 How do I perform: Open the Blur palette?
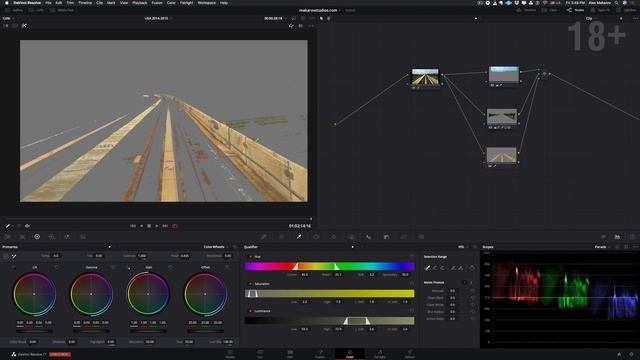[x=369, y=237]
